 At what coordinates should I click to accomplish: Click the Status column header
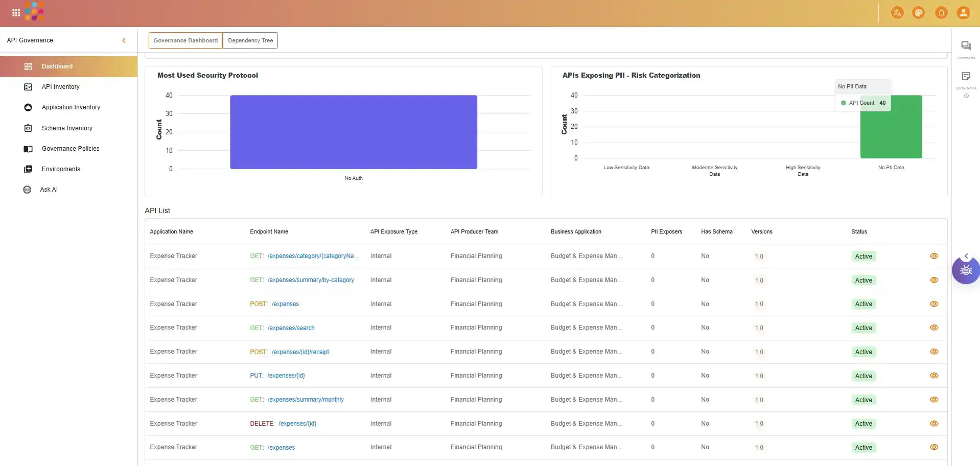[859, 231]
